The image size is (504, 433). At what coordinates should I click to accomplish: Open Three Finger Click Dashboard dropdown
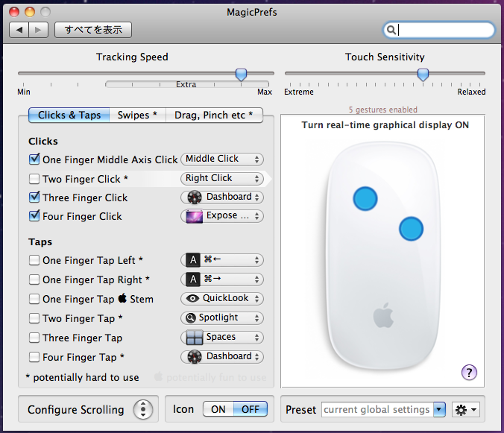tap(222, 197)
